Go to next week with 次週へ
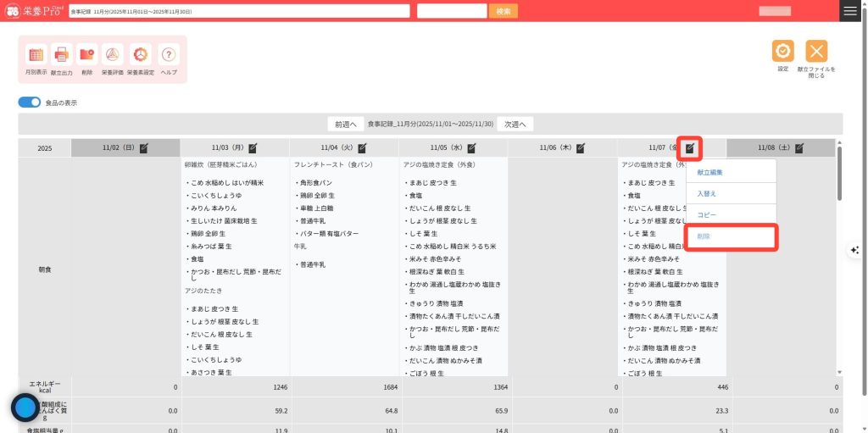868x433 pixels. coord(515,124)
